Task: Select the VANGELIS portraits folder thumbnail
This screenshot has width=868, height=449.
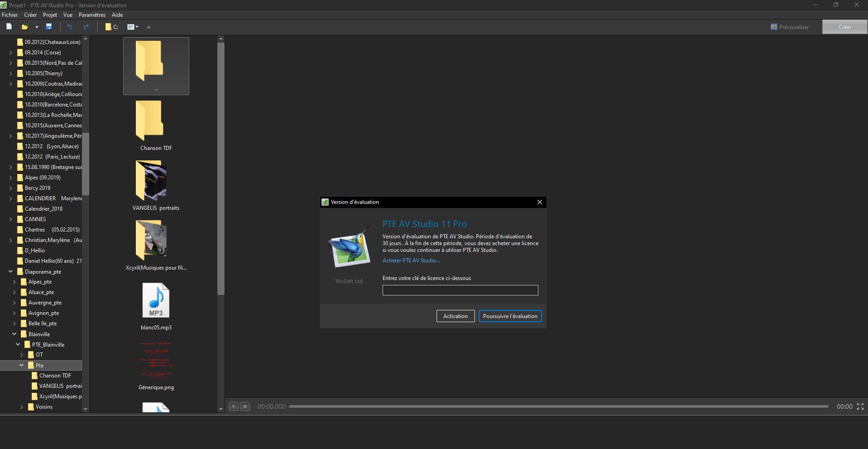Action: click(156, 186)
